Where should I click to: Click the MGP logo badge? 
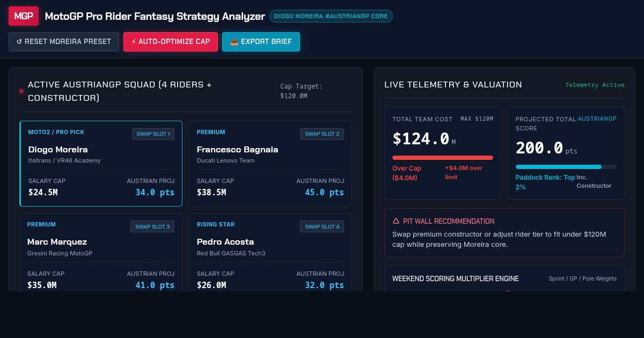[24, 16]
